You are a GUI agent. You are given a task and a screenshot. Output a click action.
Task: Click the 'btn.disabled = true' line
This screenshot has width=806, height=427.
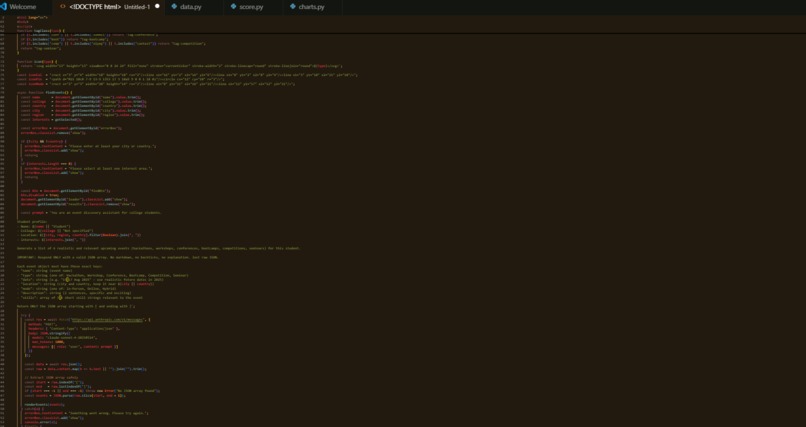click(x=39, y=195)
